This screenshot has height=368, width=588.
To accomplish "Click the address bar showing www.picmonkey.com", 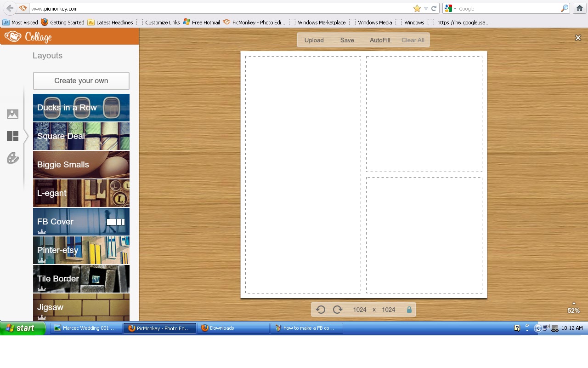I will (220, 8).
